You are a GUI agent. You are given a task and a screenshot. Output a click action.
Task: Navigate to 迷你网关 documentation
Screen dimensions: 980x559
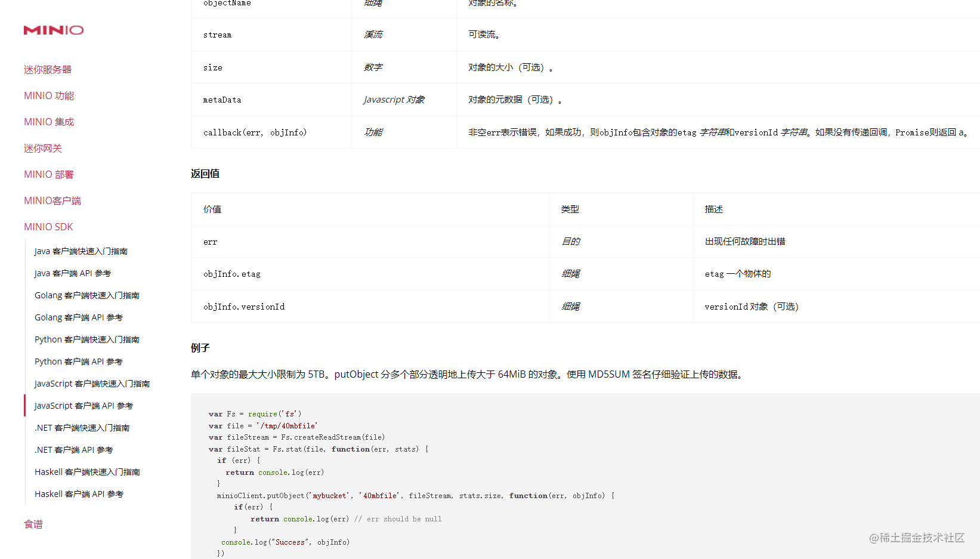tap(42, 148)
